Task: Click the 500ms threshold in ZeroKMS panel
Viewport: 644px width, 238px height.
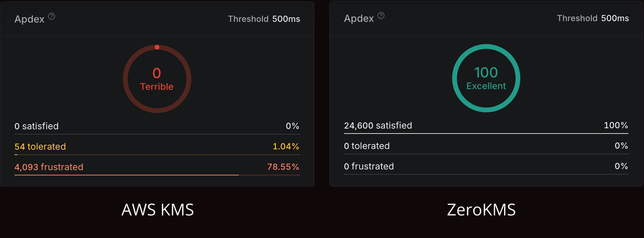Action: coord(615,18)
